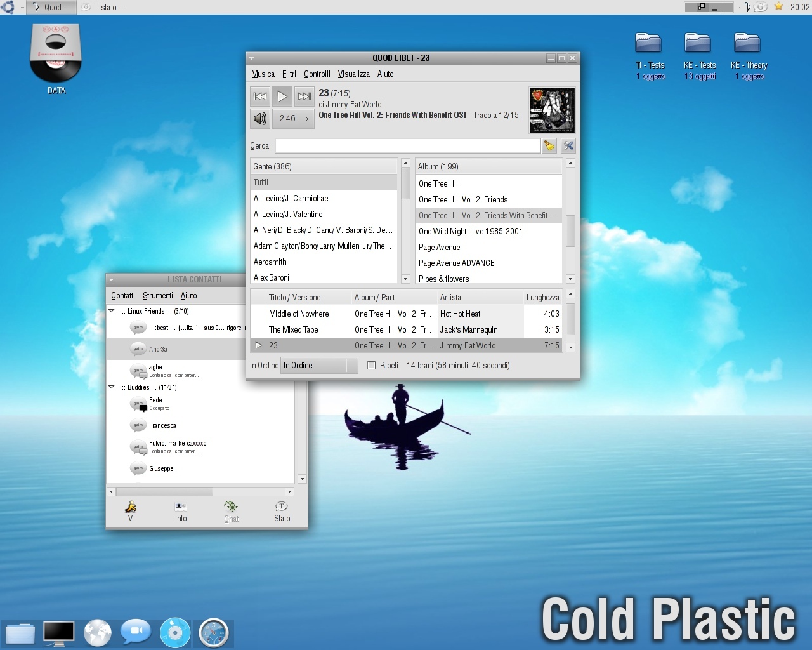The image size is (812, 650).
Task: Select song 'The Mixed Tape'
Action: [x=406, y=329]
